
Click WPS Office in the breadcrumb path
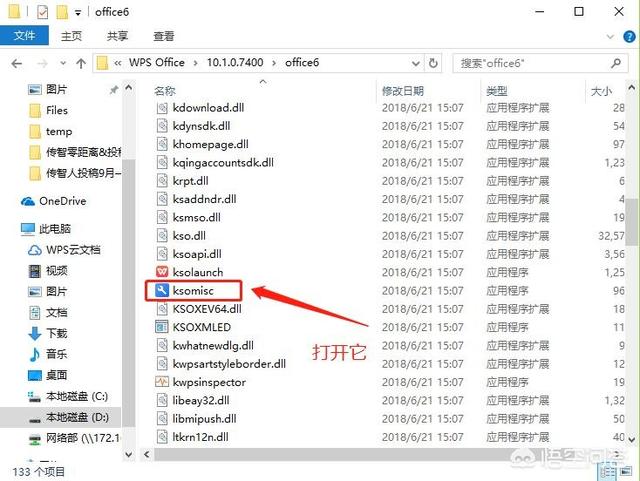pos(157,62)
